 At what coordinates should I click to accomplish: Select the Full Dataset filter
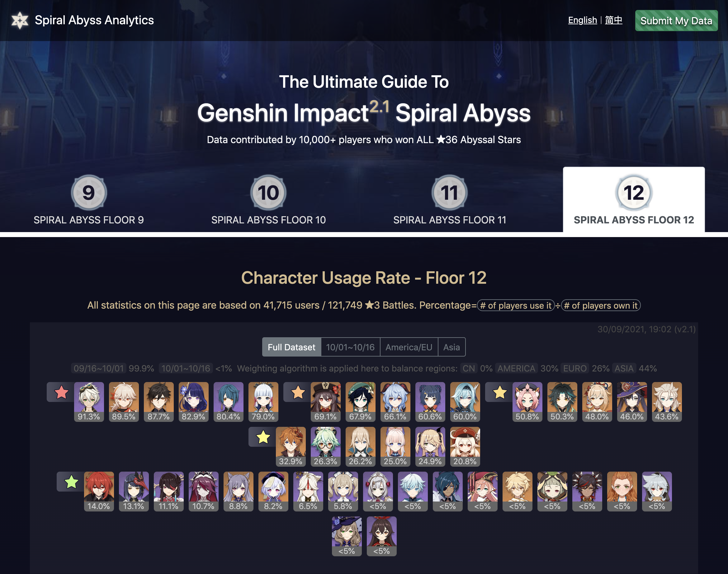click(x=291, y=347)
